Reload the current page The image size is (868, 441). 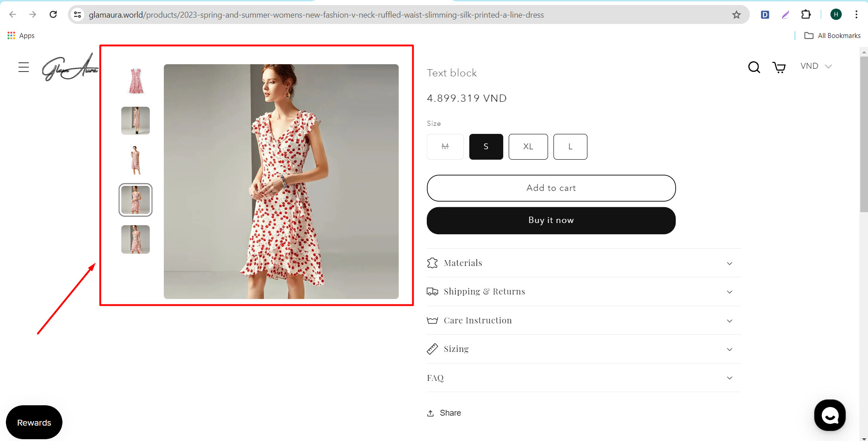tap(53, 14)
